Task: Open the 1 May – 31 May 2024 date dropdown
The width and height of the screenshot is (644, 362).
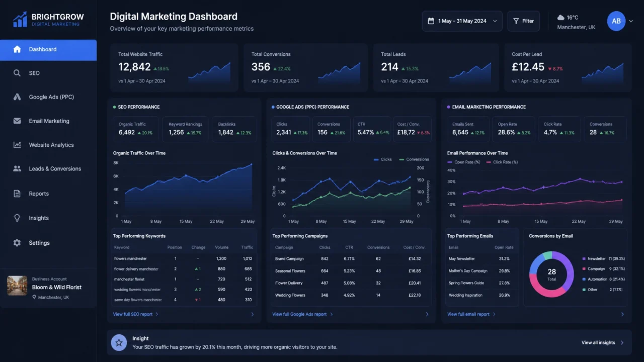Action: tap(462, 21)
